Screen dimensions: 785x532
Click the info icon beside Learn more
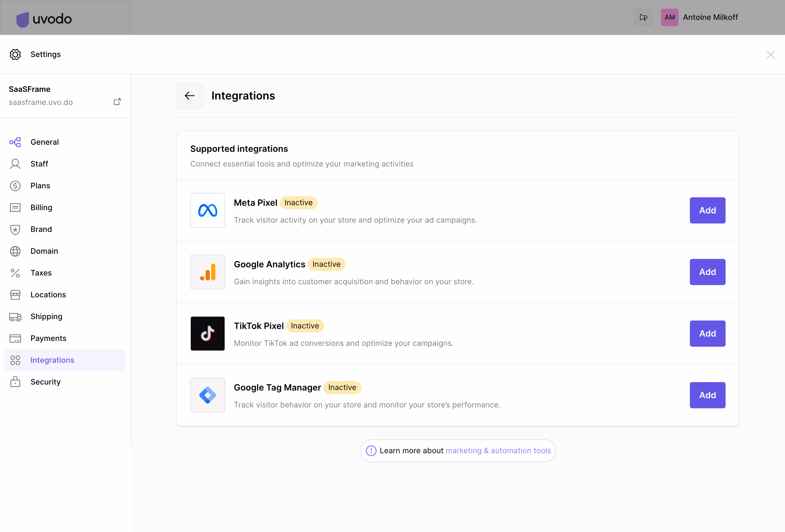(x=371, y=451)
